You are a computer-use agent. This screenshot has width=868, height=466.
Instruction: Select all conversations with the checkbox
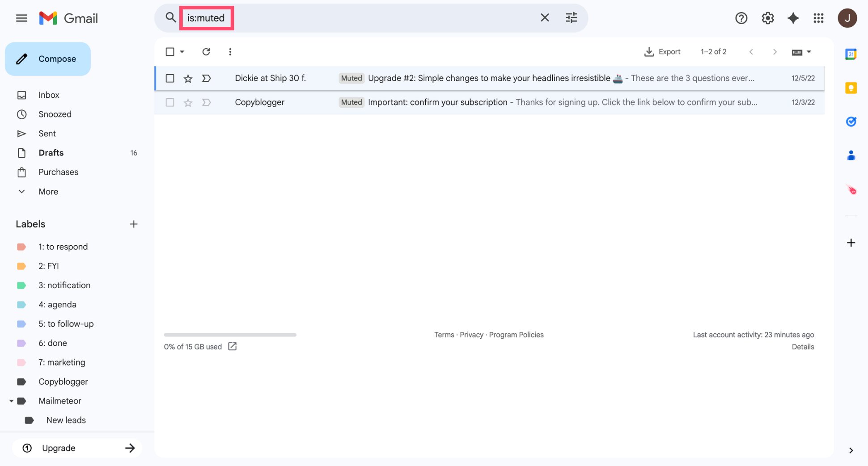[170, 51]
